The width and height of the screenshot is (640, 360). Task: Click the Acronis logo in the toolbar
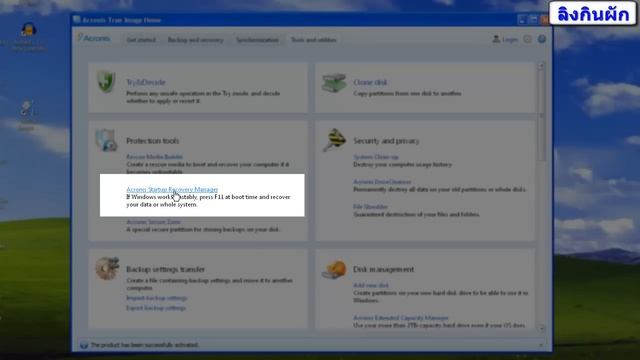(94, 38)
